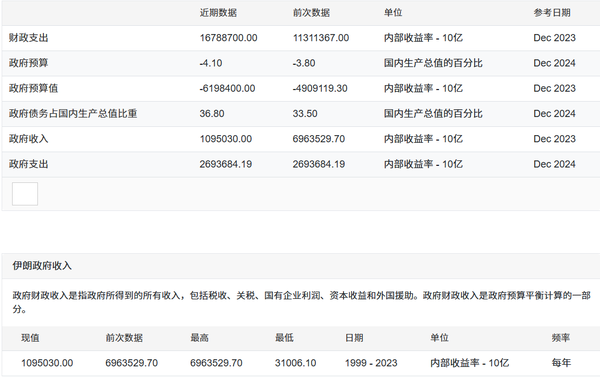Select the 前次数据 value in the 政府支出 row
Screen dimensions: 600x379
pos(319,164)
